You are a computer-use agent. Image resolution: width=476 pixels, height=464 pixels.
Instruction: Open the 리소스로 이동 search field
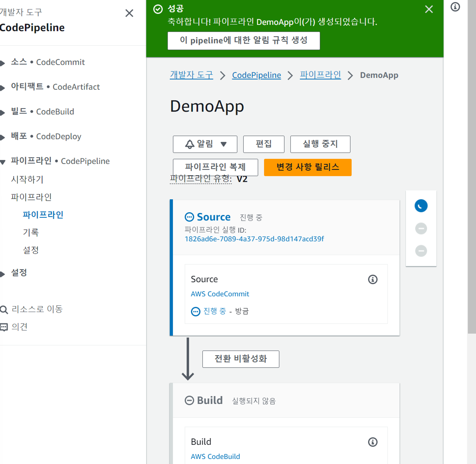point(37,309)
